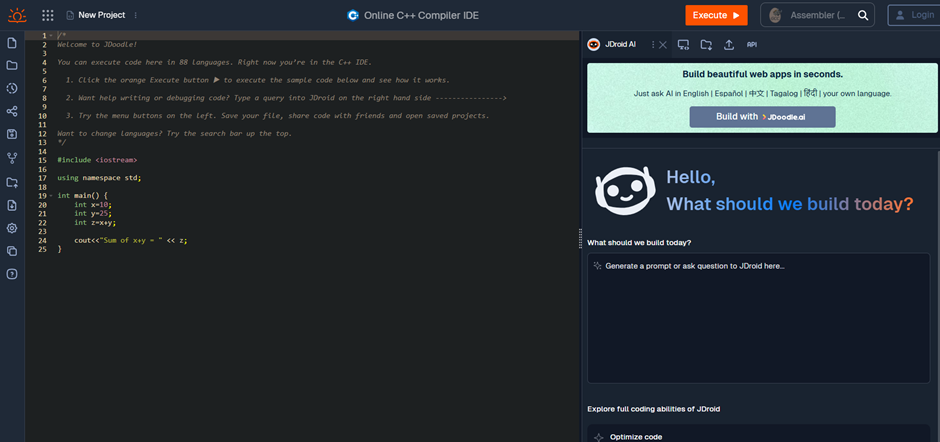Click the Build with JDoodle.ai button

point(763,116)
